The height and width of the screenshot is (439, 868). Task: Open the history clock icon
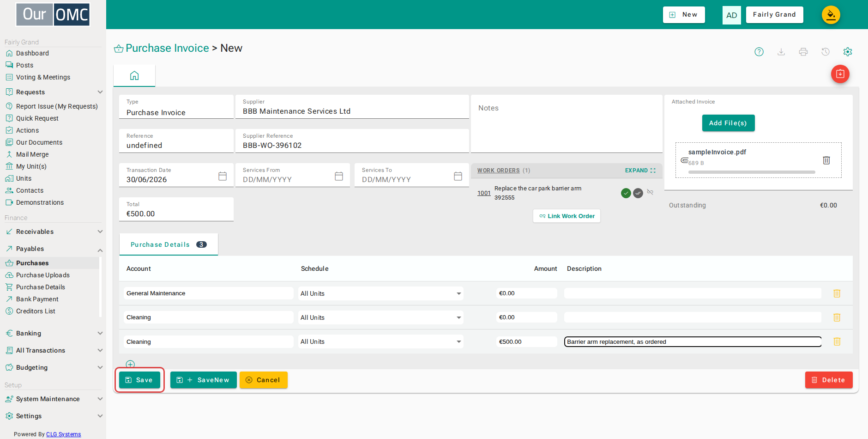point(826,52)
